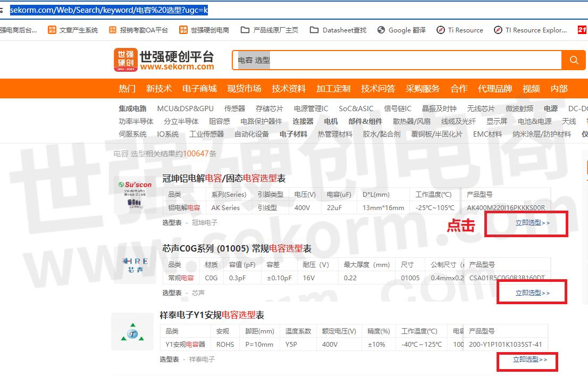588x376 pixels.
Task: Select the 存储芯片 category link
Action: click(269, 108)
